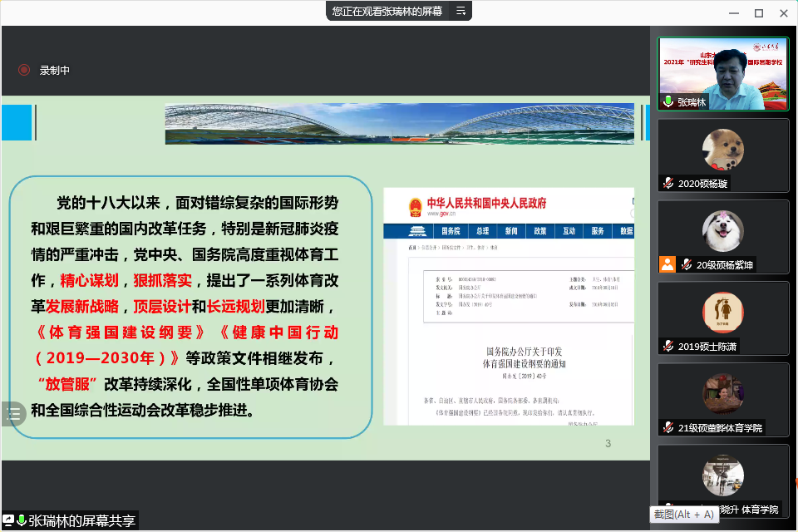
Task: Click the avatar of 2019硕士陈潇
Action: coord(722,312)
